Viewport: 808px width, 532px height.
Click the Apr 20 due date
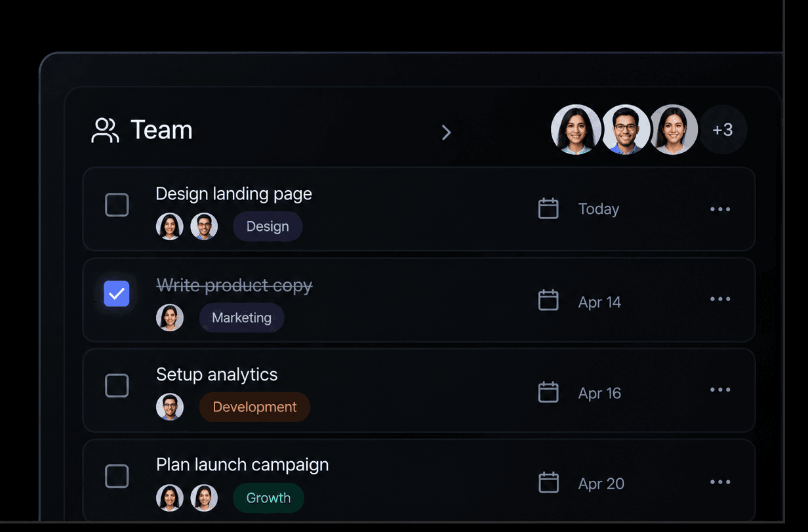tap(601, 484)
